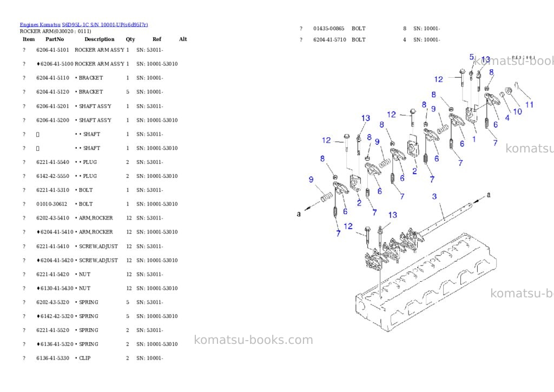Image resolution: width=554 pixels, height=392 pixels.
Task: Click diagram callout number 11
Action: pyautogui.click(x=529, y=105)
